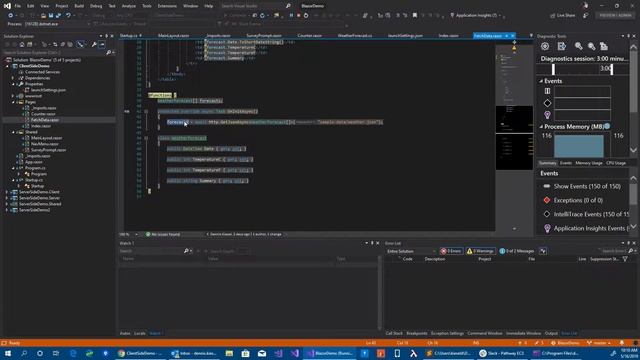Switch to the Startup.cs tab
Image resolution: width=640 pixels, height=360 pixels.
click(129, 36)
